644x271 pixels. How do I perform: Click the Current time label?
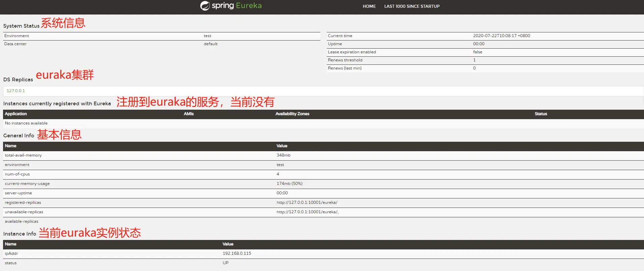pyautogui.click(x=340, y=36)
